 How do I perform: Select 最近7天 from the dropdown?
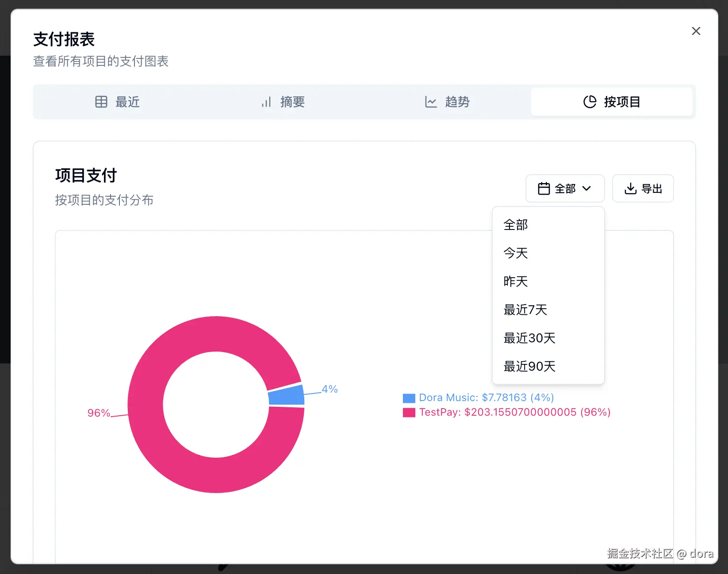coord(525,310)
